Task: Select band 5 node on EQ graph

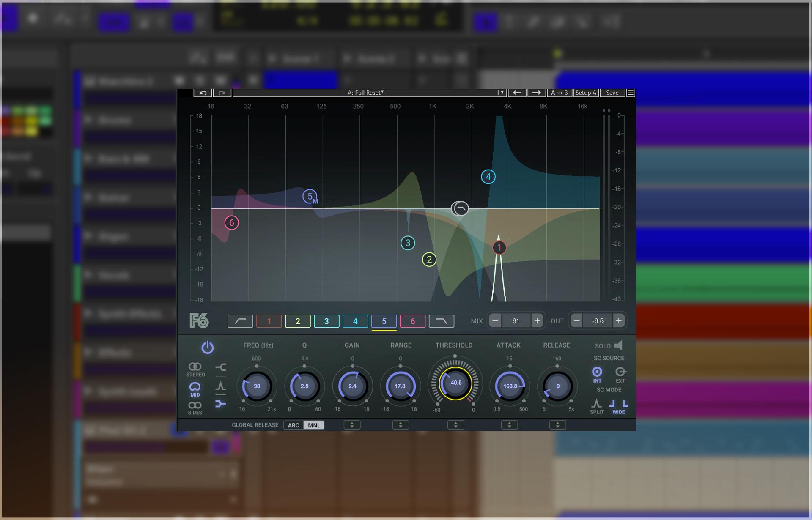Action: click(x=310, y=196)
